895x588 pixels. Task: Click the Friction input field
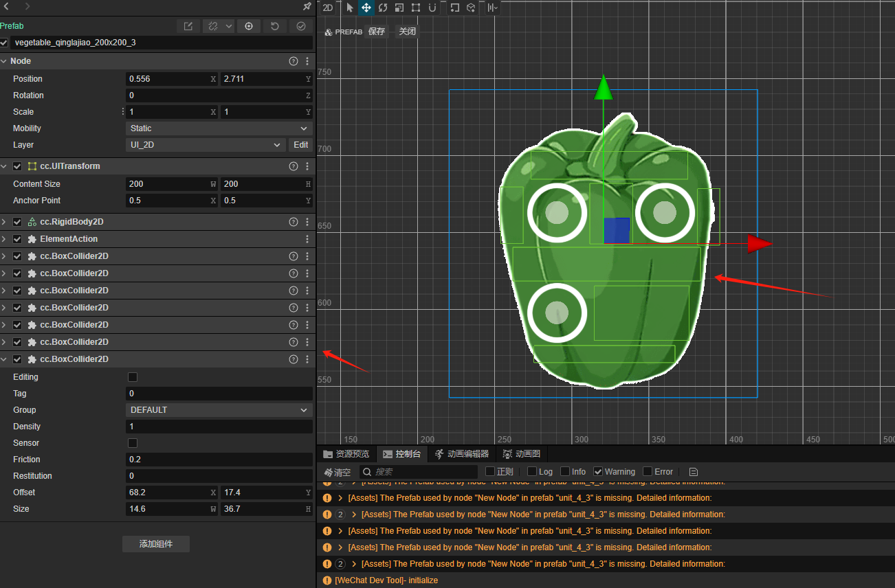tap(219, 460)
